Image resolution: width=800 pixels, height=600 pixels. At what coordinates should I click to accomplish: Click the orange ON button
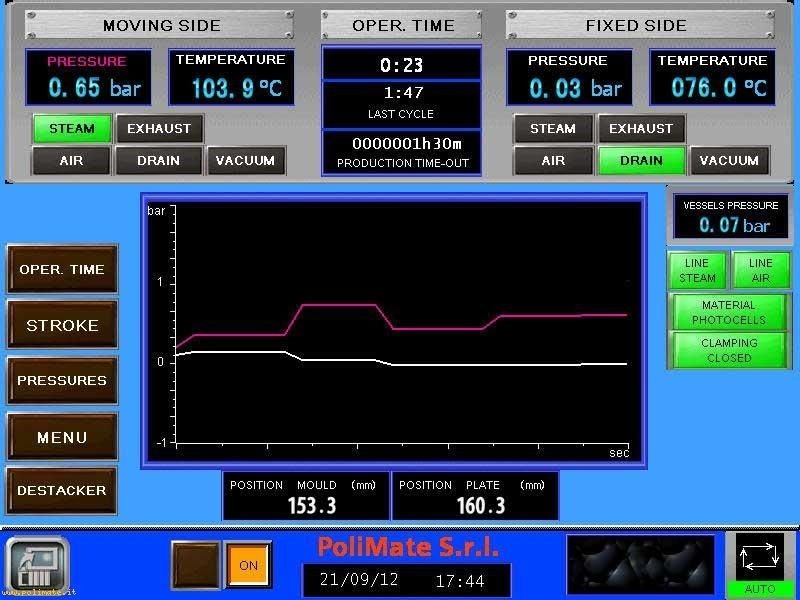tap(248, 565)
